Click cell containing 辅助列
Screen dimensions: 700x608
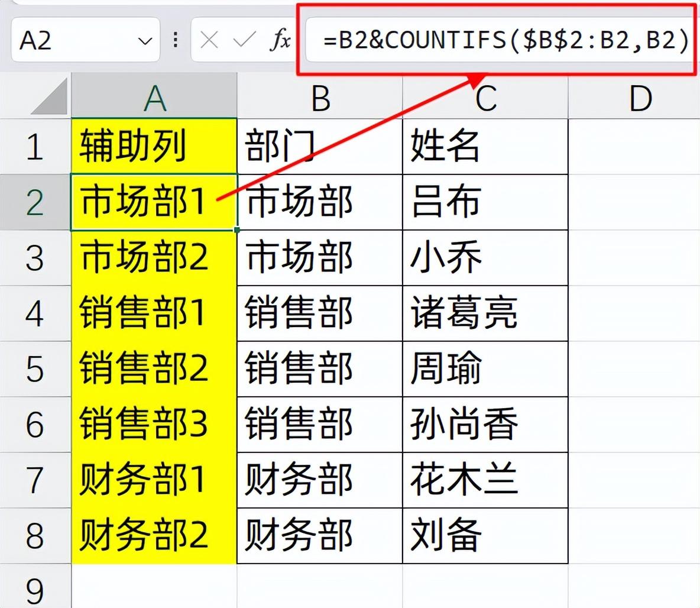(154, 147)
